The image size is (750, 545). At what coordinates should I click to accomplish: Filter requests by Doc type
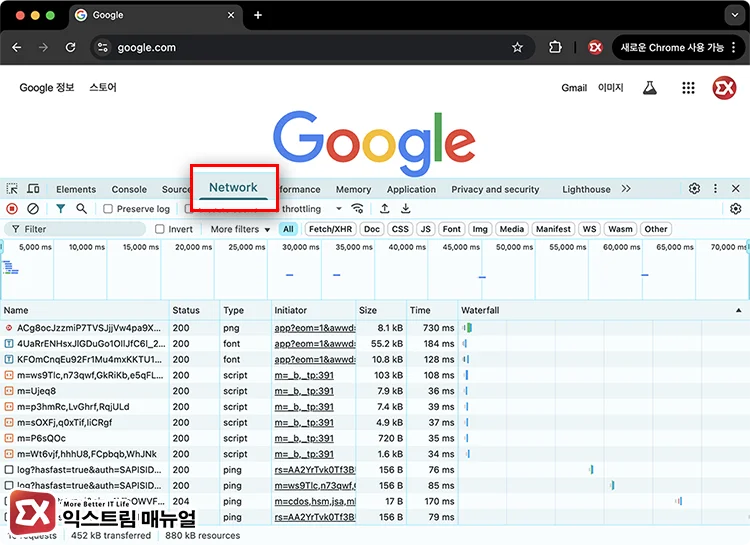pyautogui.click(x=372, y=229)
